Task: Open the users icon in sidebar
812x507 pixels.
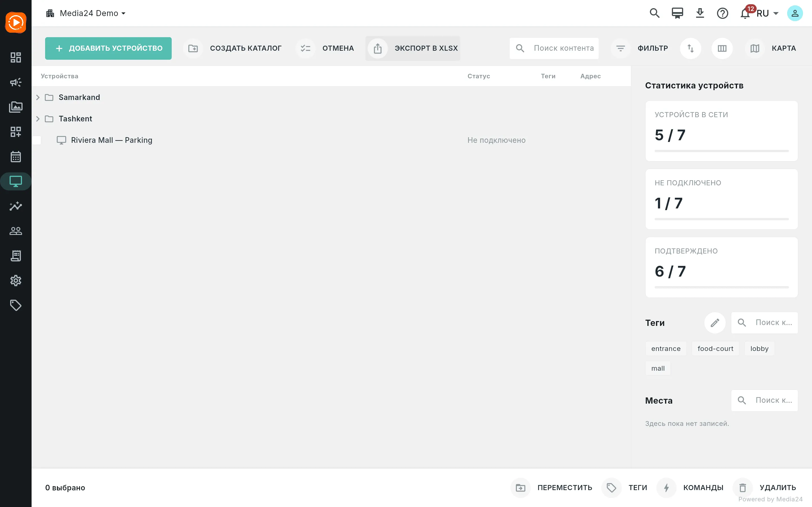Action: 16,231
